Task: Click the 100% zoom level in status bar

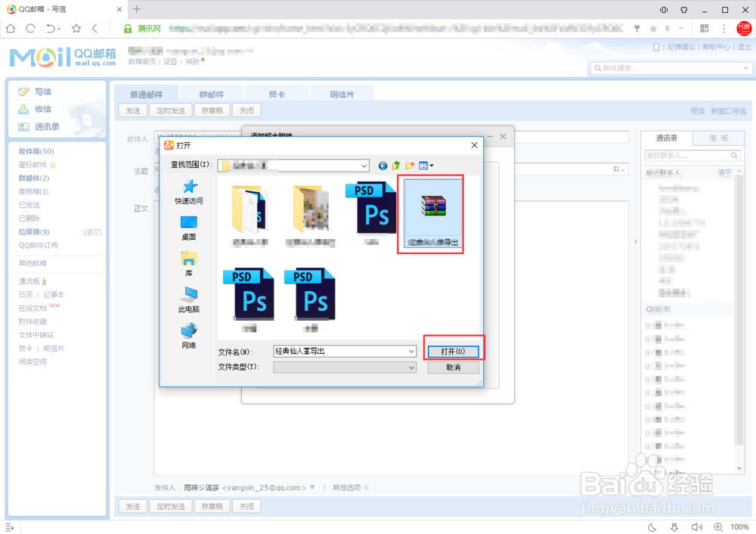Action: tap(739, 527)
